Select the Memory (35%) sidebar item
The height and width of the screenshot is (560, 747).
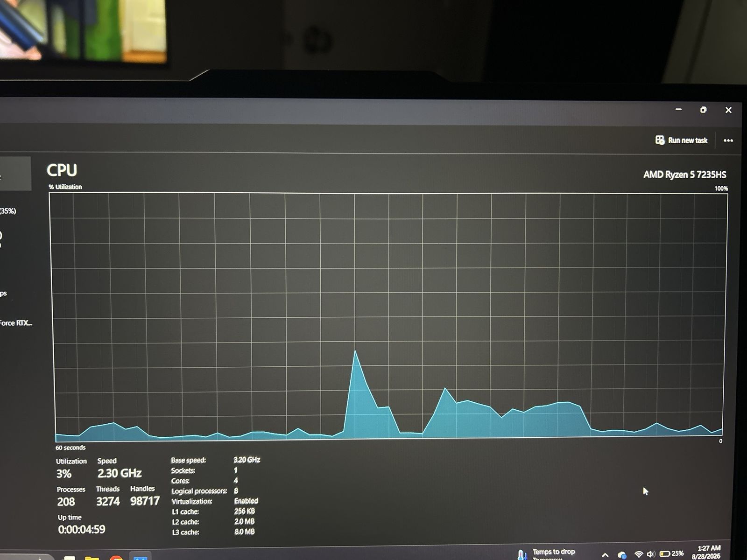[8, 211]
